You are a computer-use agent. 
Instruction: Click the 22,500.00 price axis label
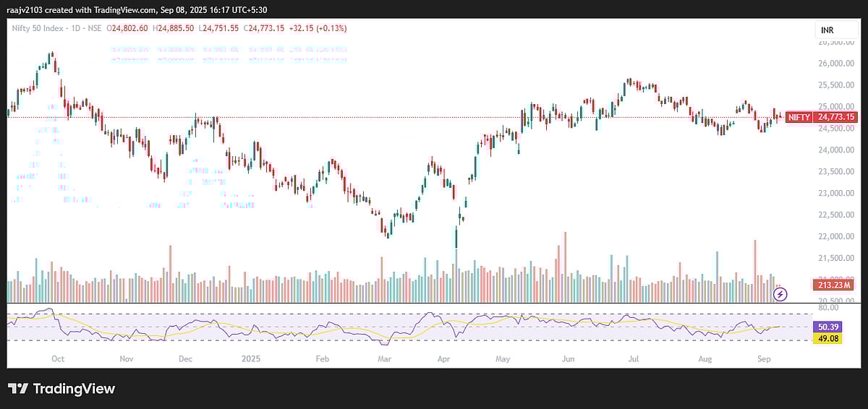coord(835,215)
